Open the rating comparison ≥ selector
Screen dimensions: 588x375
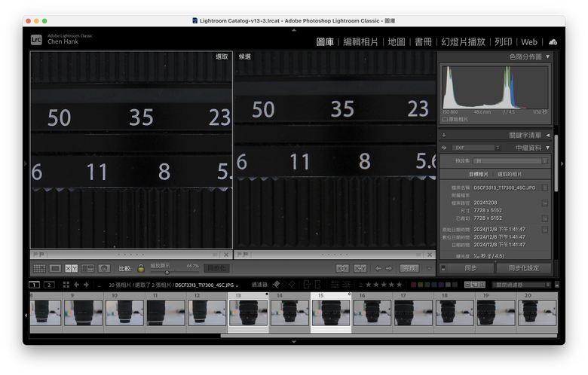click(x=361, y=285)
